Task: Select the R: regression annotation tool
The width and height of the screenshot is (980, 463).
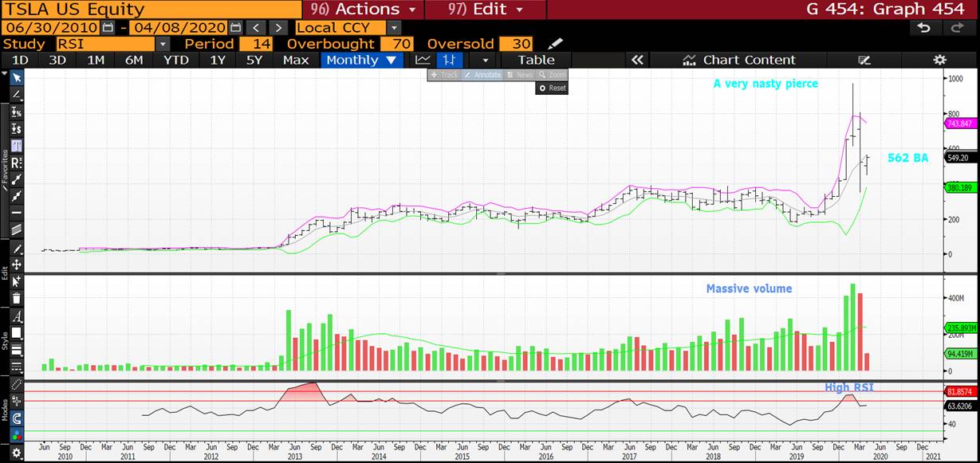Action: pyautogui.click(x=16, y=162)
